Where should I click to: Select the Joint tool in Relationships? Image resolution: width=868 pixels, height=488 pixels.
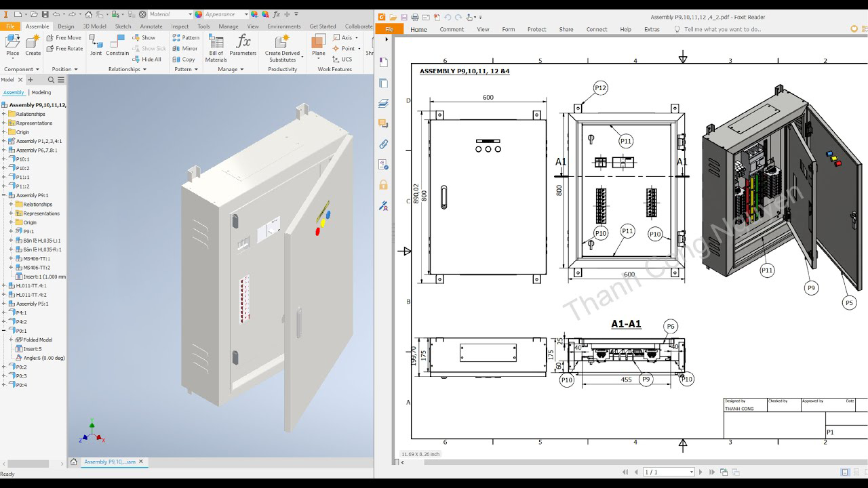(x=96, y=45)
